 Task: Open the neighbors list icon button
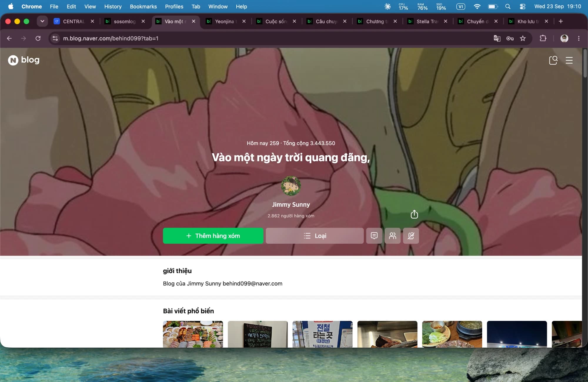coord(392,236)
